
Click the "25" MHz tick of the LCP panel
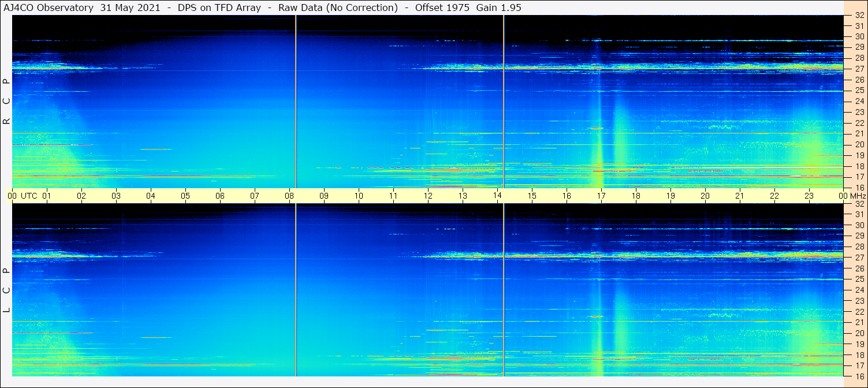(x=859, y=279)
